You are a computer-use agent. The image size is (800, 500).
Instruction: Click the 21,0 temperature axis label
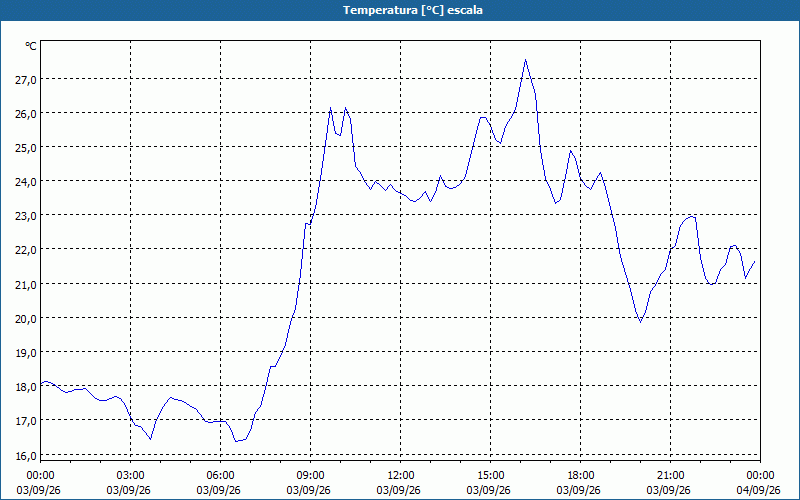(x=26, y=284)
